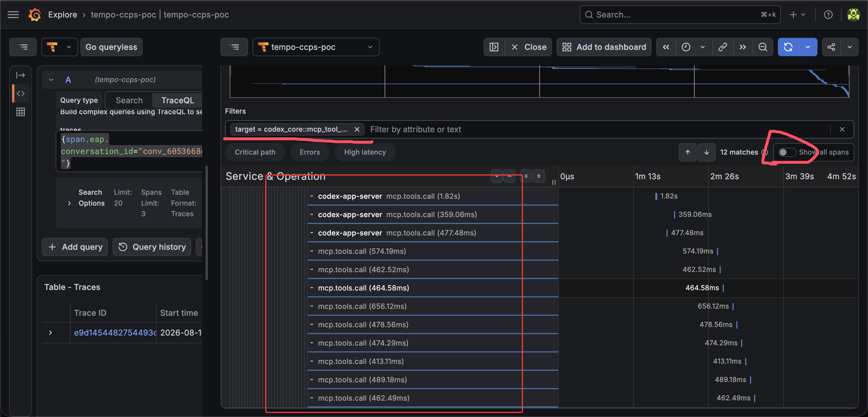
Task: Jump to next match arrow
Action: coord(707,152)
